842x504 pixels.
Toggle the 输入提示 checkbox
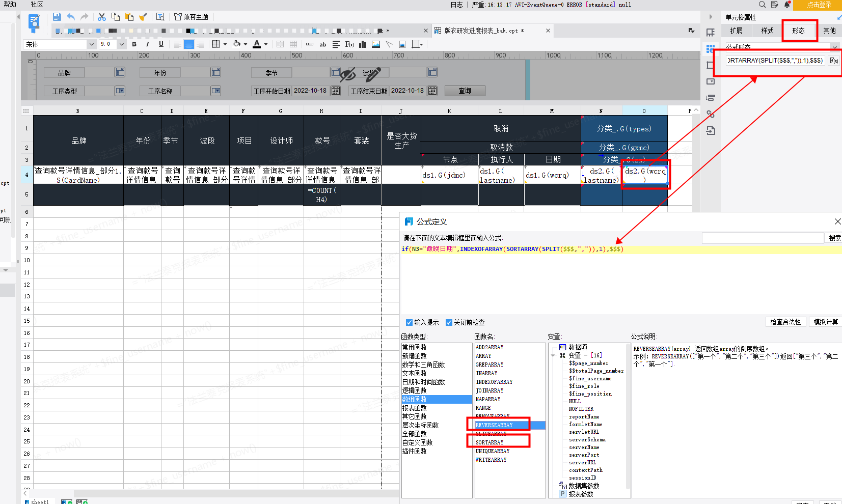click(x=409, y=322)
